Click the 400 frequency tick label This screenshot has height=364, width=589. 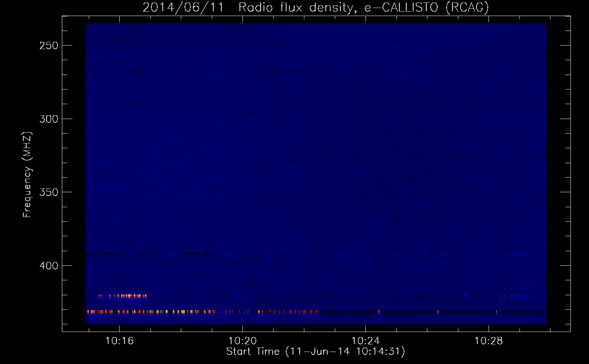pyautogui.click(x=49, y=266)
